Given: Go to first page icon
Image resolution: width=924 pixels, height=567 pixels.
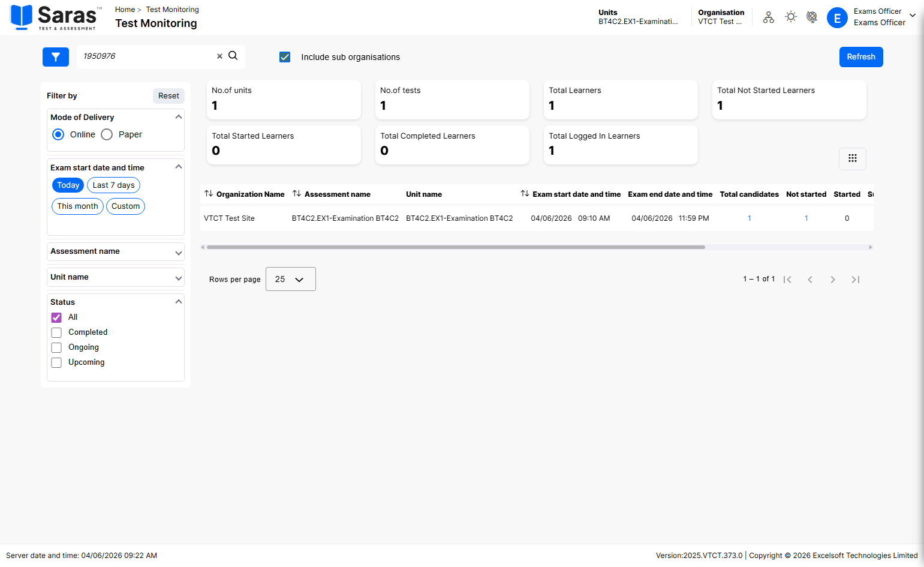Looking at the screenshot, I should tap(787, 280).
